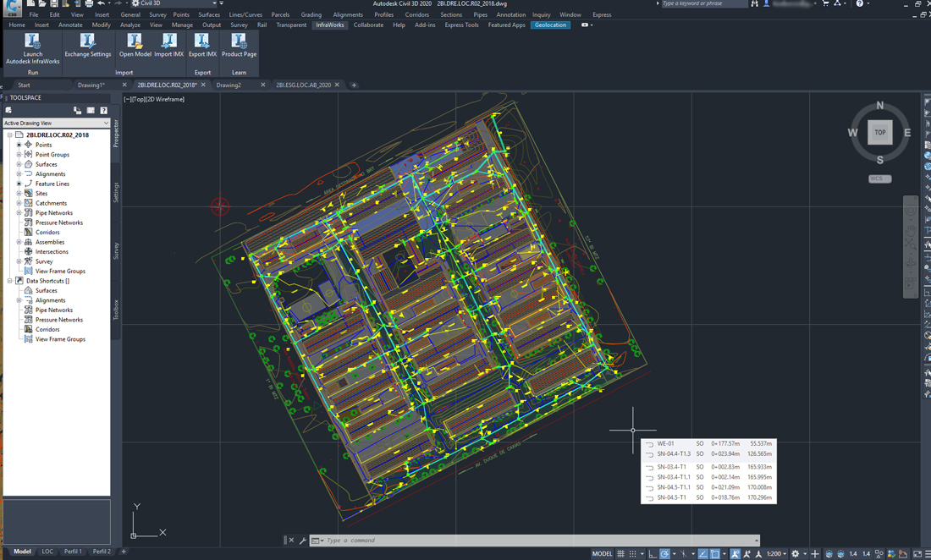Open the Geolocation ribbon tab

coord(550,25)
